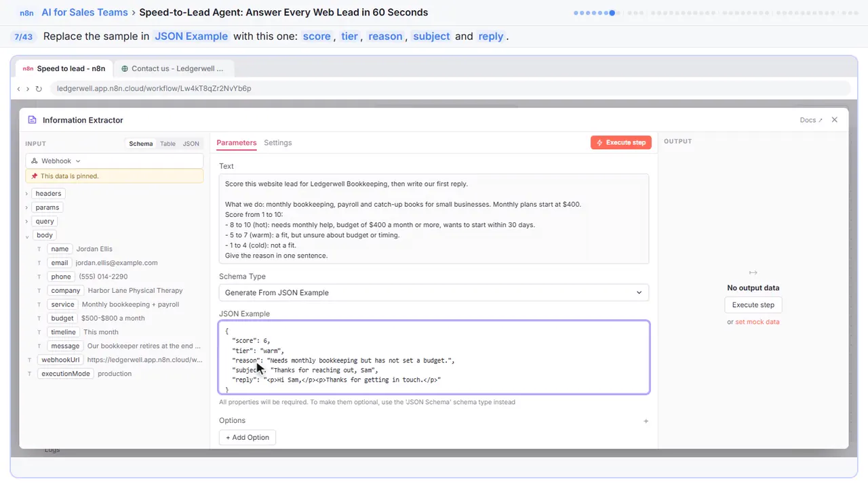868x488 pixels.
Task: Click the Add Option button
Action: click(248, 438)
